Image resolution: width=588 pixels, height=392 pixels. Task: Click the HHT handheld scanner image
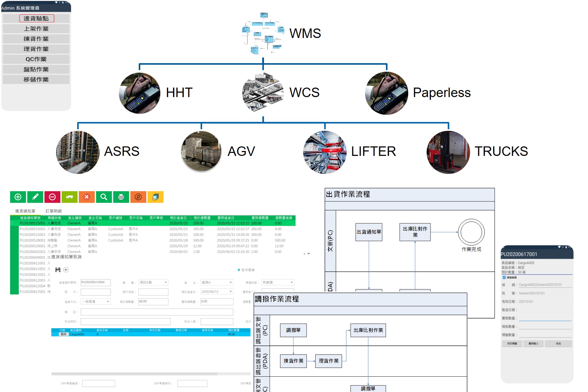[x=140, y=93]
